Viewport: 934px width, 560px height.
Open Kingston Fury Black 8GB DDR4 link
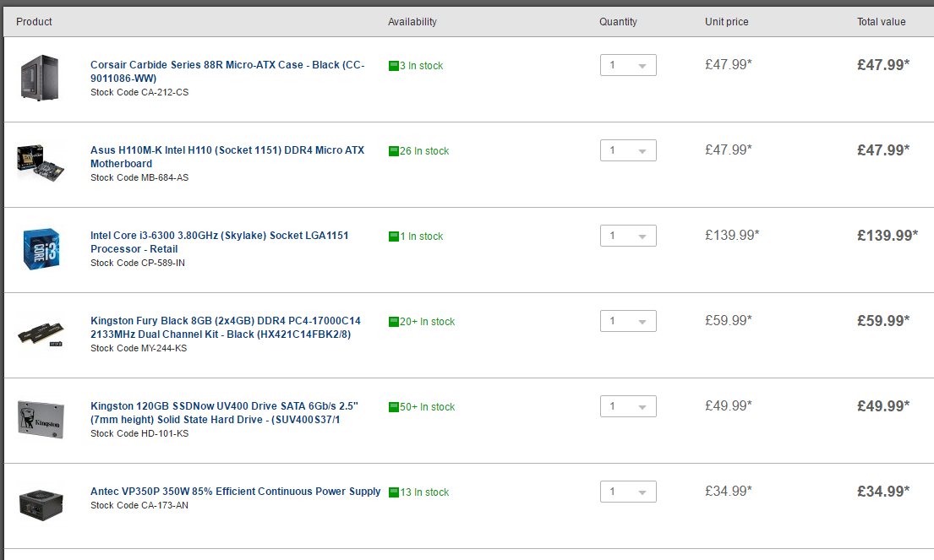coord(226,328)
